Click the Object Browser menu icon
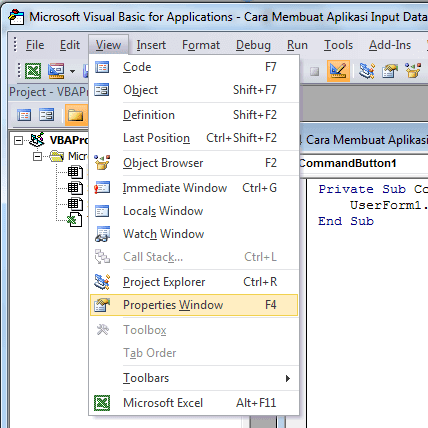The width and height of the screenshot is (428, 428). point(102,162)
